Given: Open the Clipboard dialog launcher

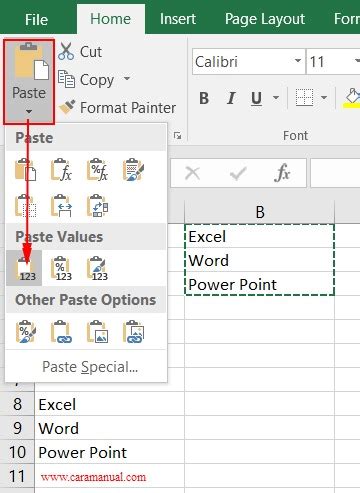Looking at the screenshot, I should pos(178,136).
